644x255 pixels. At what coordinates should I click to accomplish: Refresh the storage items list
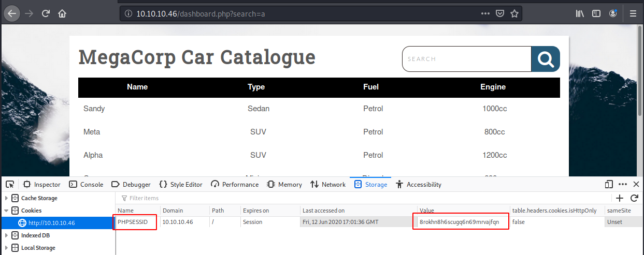pos(634,198)
